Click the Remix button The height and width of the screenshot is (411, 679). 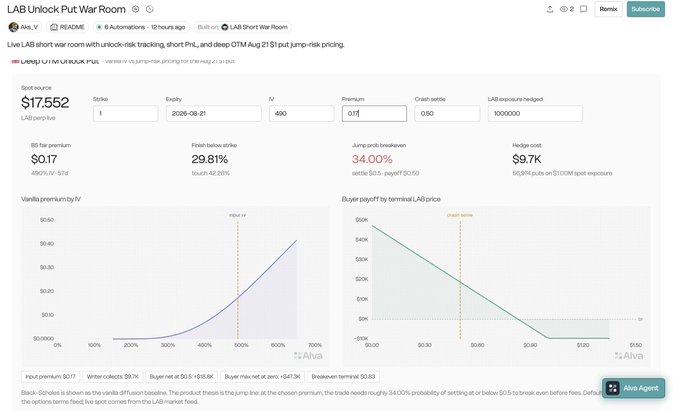pyautogui.click(x=608, y=9)
